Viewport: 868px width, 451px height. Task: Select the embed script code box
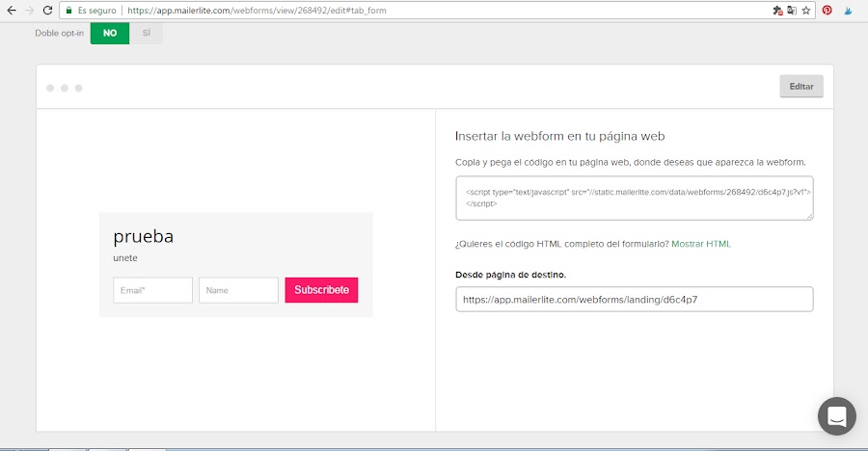click(x=635, y=199)
